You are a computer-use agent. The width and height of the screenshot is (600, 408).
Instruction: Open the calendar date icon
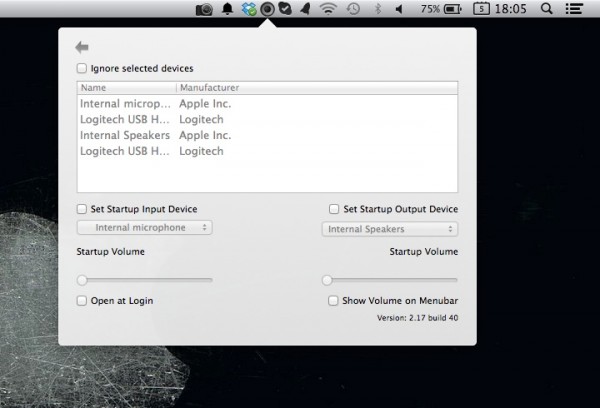point(481,8)
